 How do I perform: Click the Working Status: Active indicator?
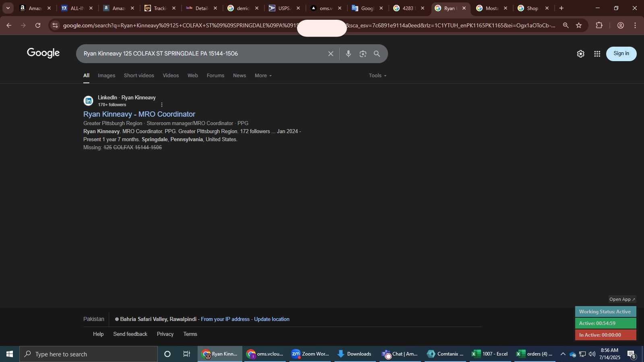click(605, 312)
